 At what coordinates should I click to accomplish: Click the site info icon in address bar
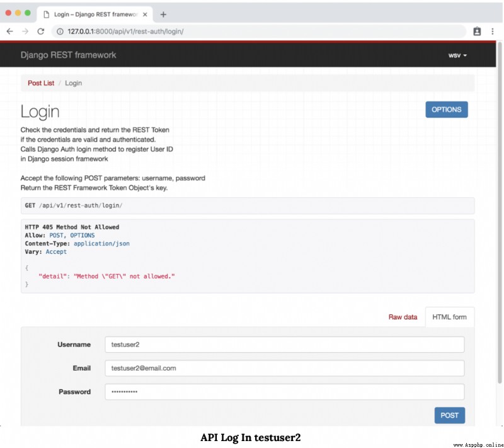60,32
